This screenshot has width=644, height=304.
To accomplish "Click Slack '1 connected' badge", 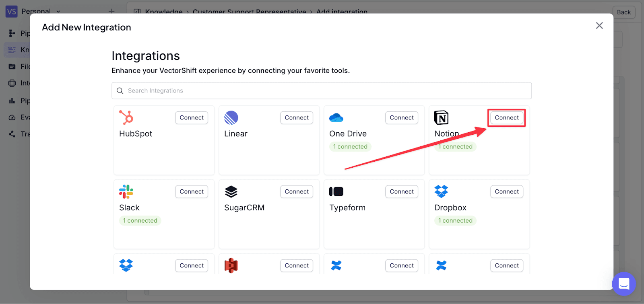I will [140, 221].
